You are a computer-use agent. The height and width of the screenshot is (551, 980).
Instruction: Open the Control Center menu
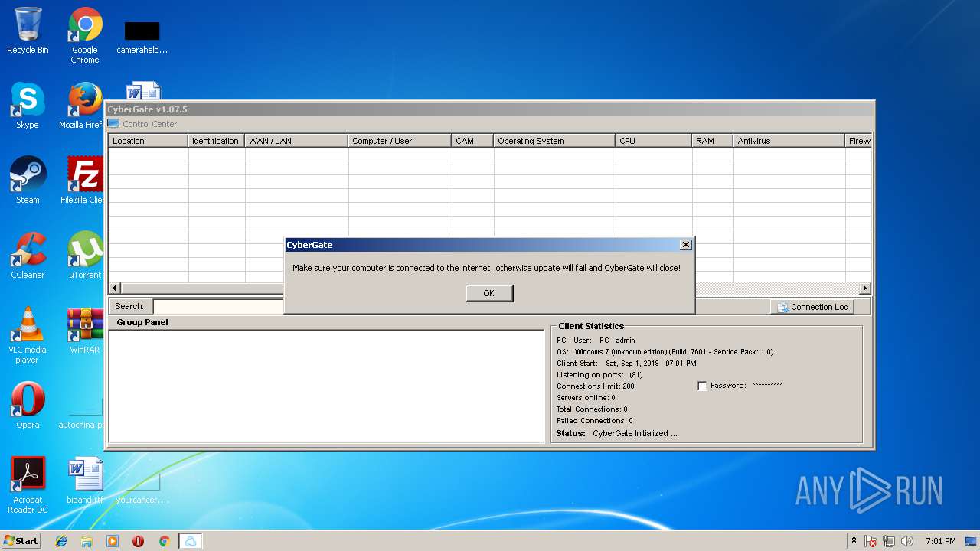[x=142, y=124]
